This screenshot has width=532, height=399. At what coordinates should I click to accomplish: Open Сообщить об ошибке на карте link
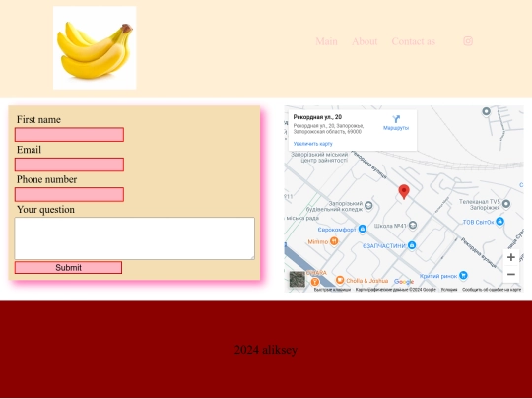coord(492,290)
